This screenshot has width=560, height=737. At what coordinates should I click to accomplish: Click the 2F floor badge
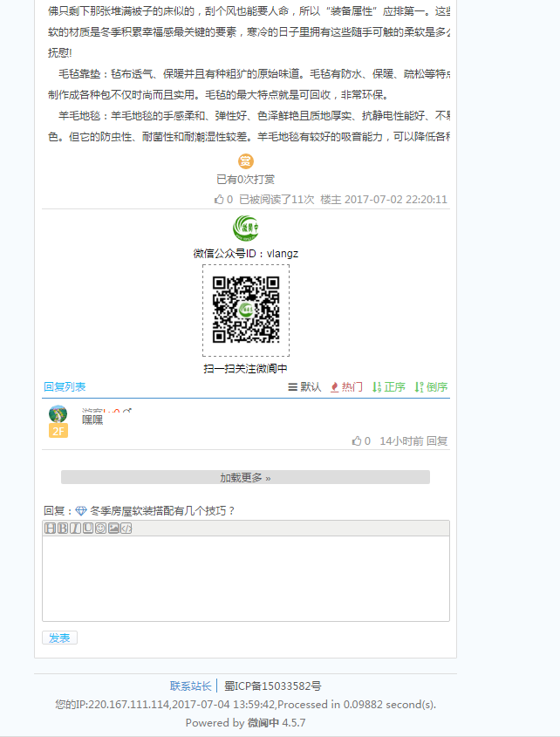[58, 431]
